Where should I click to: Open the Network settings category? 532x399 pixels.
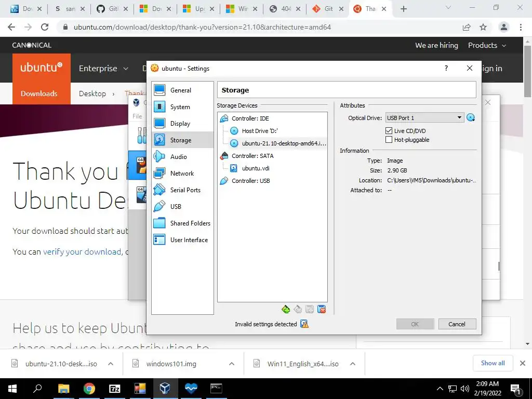tap(182, 173)
